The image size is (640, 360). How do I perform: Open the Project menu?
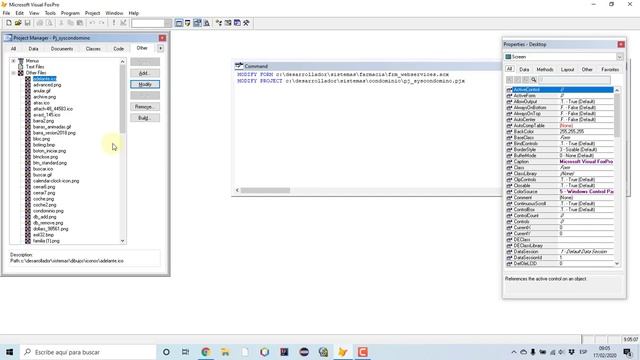coord(93,13)
